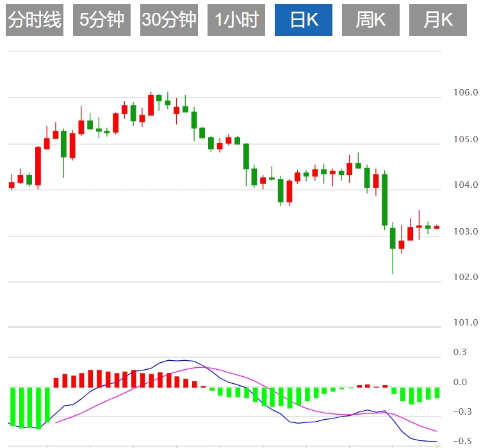Click the 106.0 price axis label
The height and width of the screenshot is (448, 481).
pyautogui.click(x=466, y=93)
